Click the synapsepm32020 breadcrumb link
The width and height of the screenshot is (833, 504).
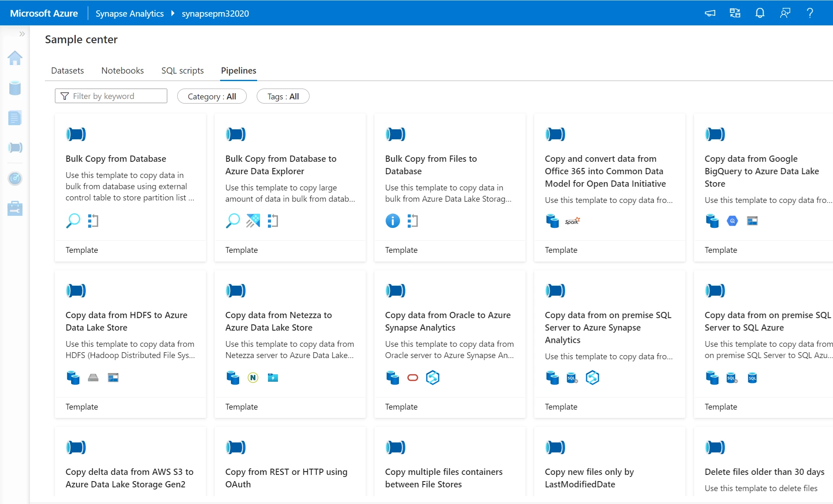click(215, 13)
